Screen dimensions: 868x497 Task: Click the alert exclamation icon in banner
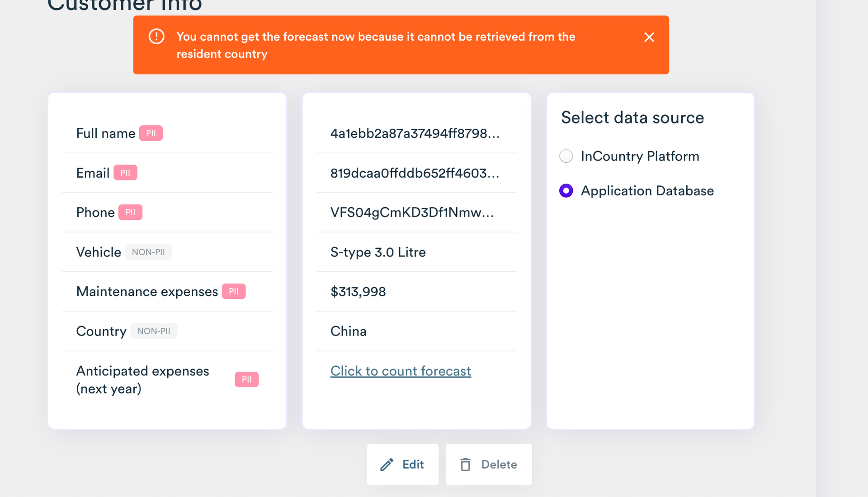coord(156,37)
